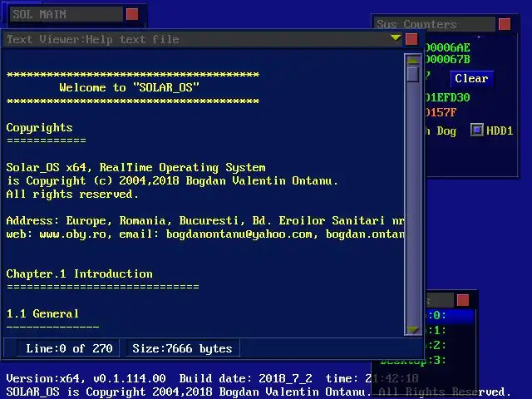Click the 'www.oby.ro' web address
532x399 pixels.
[72, 234]
